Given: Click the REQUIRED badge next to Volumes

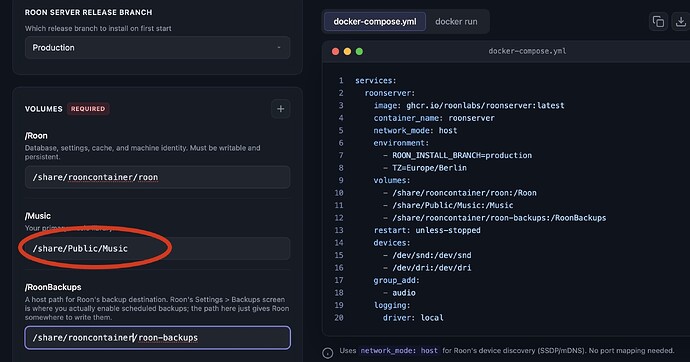Looking at the screenshot, I should tap(88, 109).
